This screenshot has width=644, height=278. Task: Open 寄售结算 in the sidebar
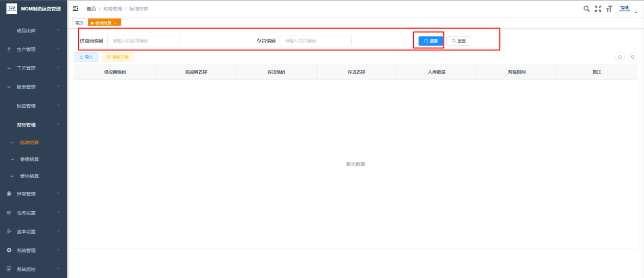click(x=29, y=160)
